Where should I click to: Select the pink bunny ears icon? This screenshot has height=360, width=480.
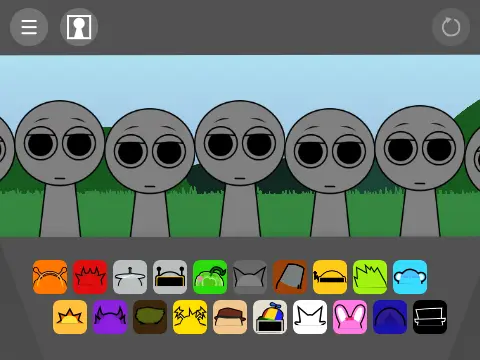click(350, 317)
